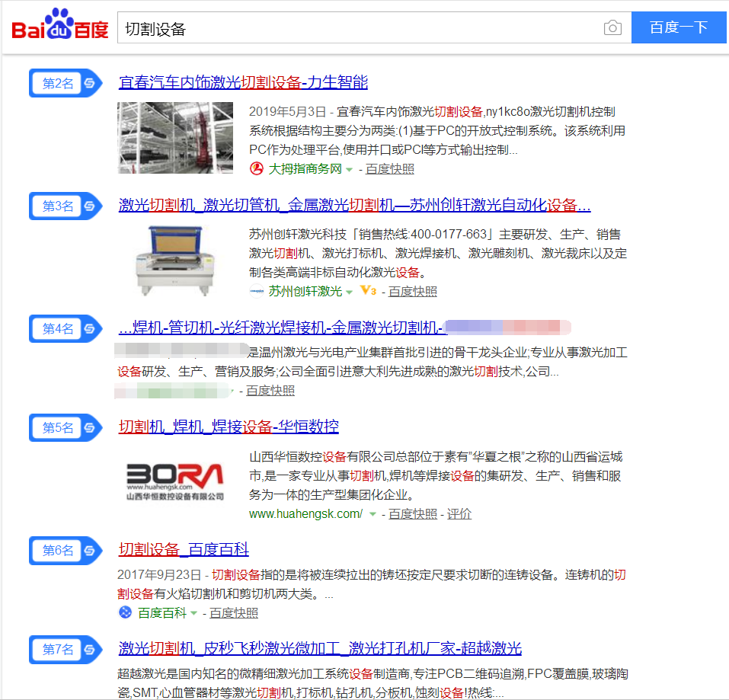Open the 苏州创轩激光自动化设备 result title
This screenshot has width=729, height=700.
354,205
